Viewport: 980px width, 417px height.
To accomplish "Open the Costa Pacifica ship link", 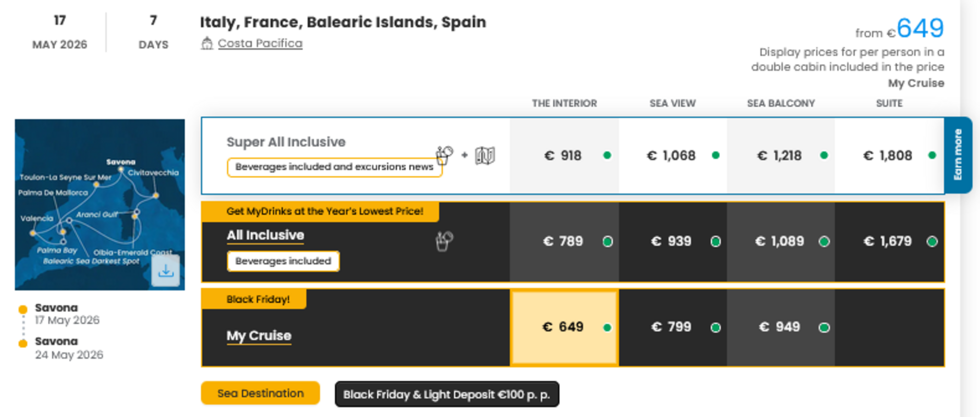I will (x=260, y=43).
